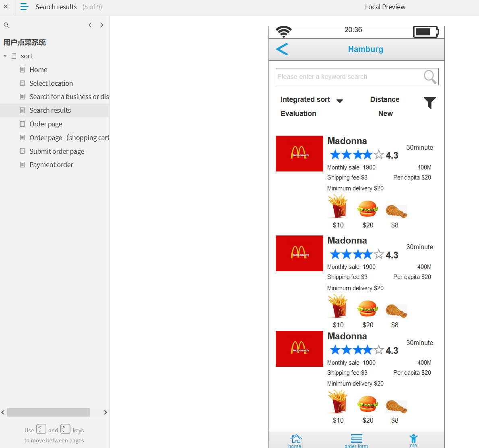Image resolution: width=479 pixels, height=448 pixels.
Task: Close the sitemap panel with the X
Action: click(x=6, y=6)
